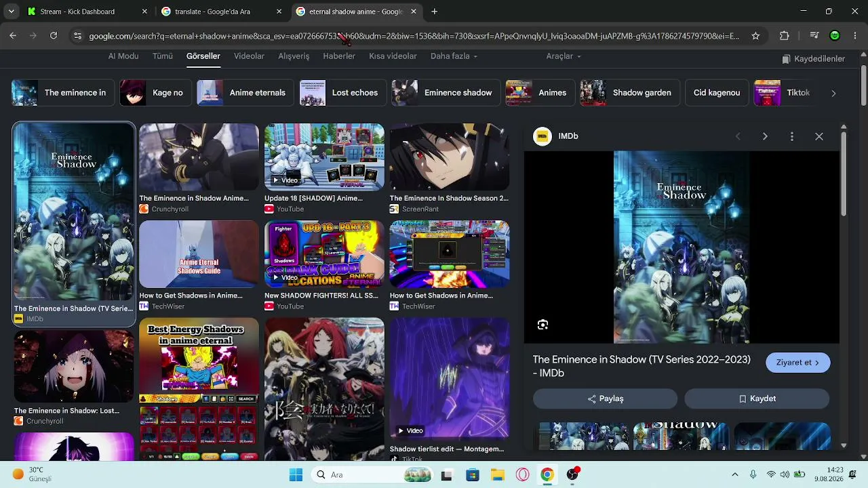
Task: Open Opera GX from taskbar
Action: point(522,474)
